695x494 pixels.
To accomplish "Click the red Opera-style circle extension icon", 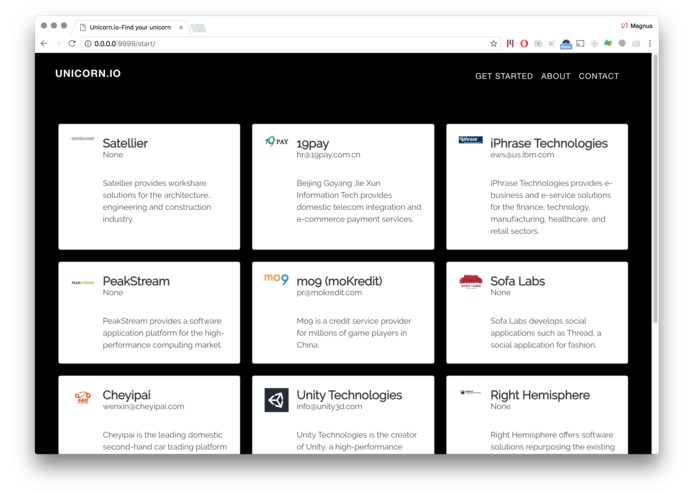I will pyautogui.click(x=524, y=43).
